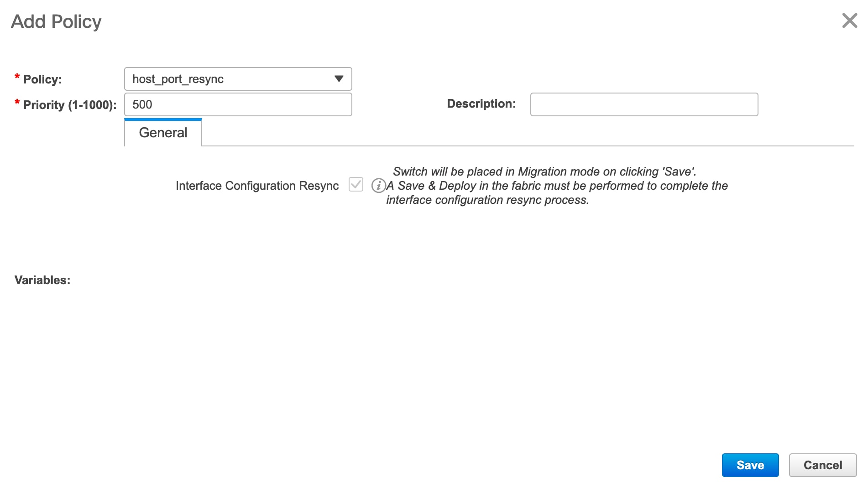This screenshot has width=868, height=488.
Task: Switch to the General tab
Action: (x=163, y=133)
